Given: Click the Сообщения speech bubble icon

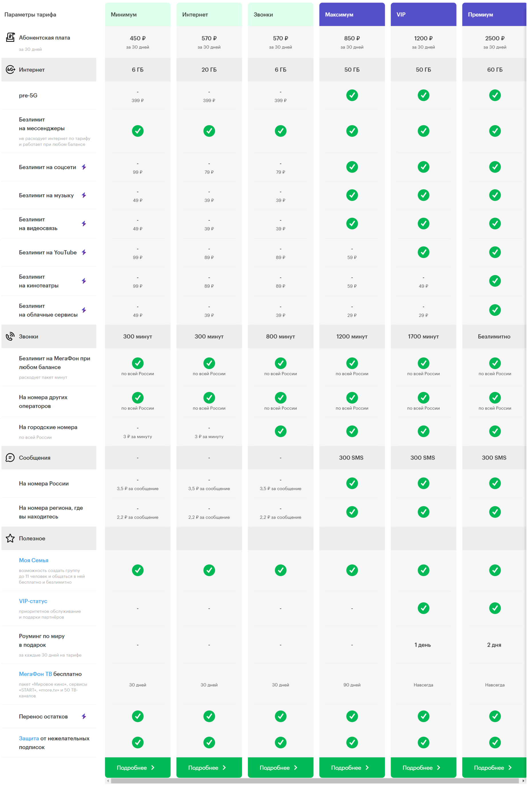Looking at the screenshot, I should click(10, 458).
